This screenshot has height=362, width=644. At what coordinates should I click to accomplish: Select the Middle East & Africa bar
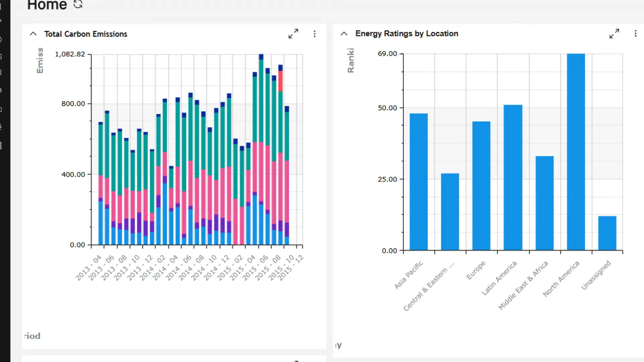point(544,203)
